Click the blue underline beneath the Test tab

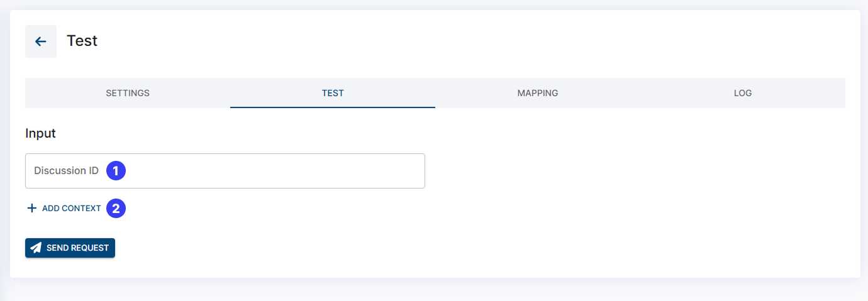point(333,107)
